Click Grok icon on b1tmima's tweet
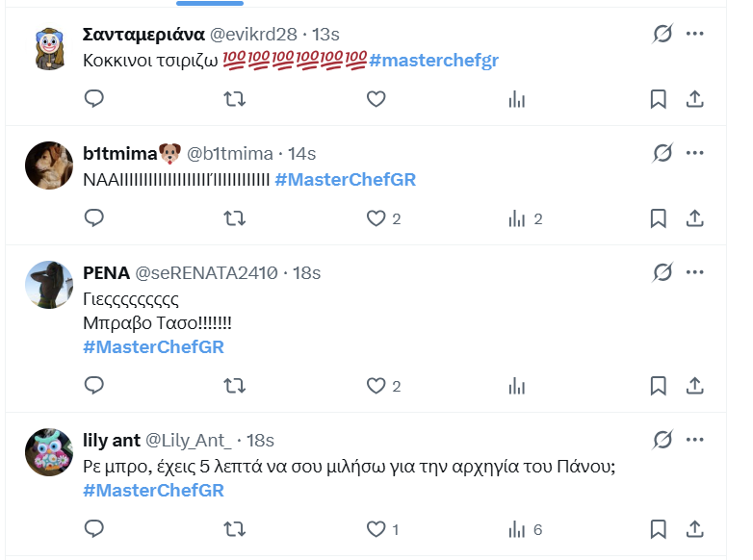This screenshot has height=560, width=753. pyautogui.click(x=662, y=153)
